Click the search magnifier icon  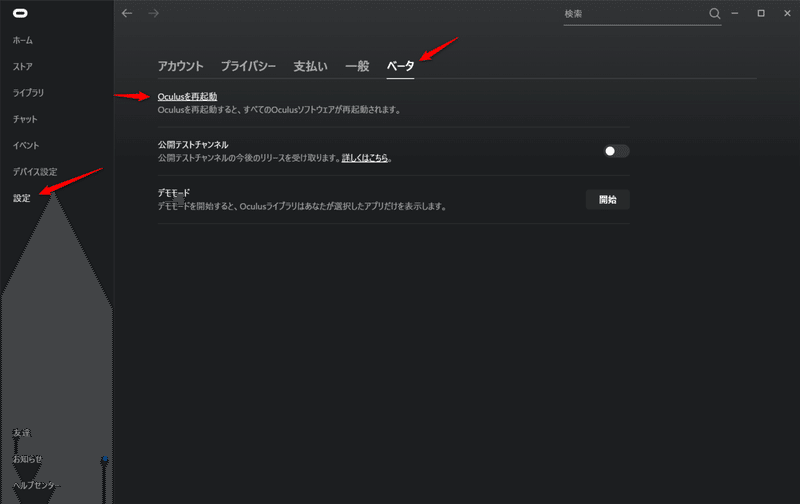coord(714,14)
